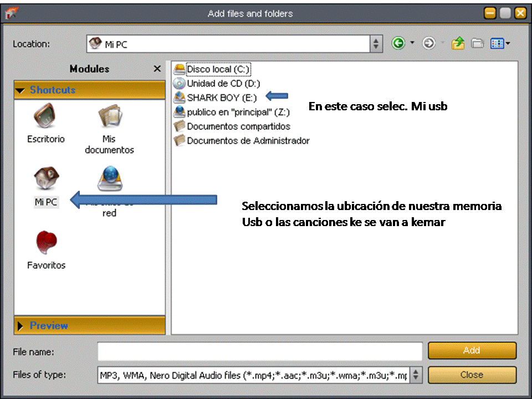Expand the Preview section
The image size is (532, 399).
click(90, 326)
